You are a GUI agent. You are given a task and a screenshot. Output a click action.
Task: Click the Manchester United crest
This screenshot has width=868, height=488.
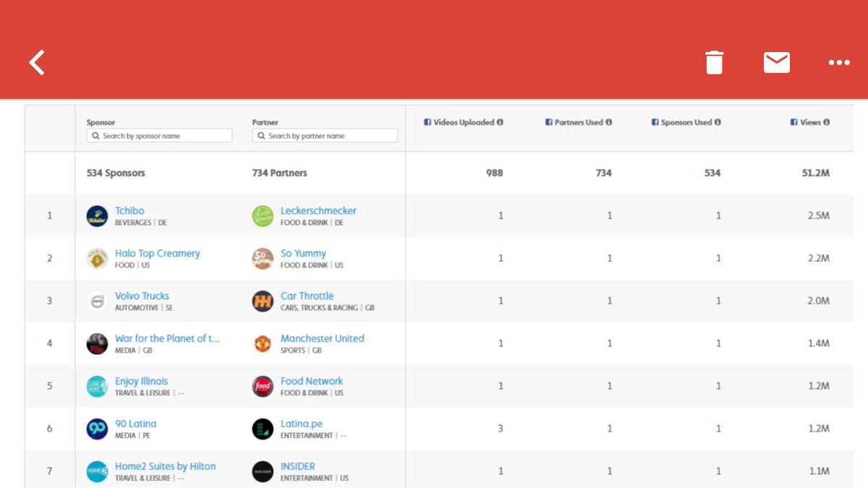pos(263,343)
